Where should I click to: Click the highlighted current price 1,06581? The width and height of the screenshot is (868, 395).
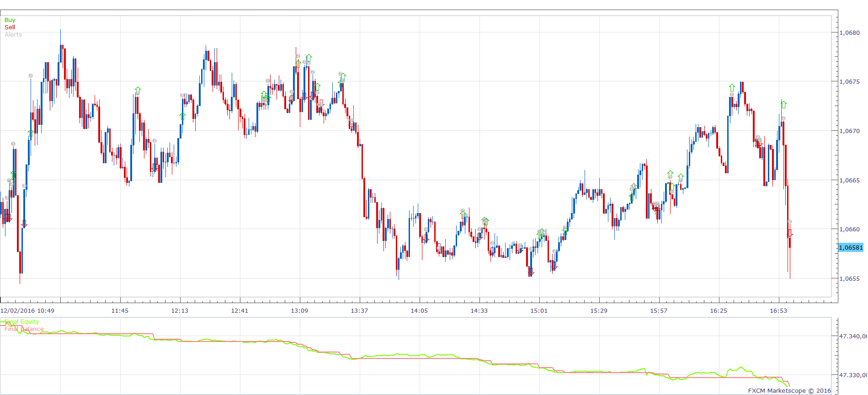pyautogui.click(x=851, y=247)
